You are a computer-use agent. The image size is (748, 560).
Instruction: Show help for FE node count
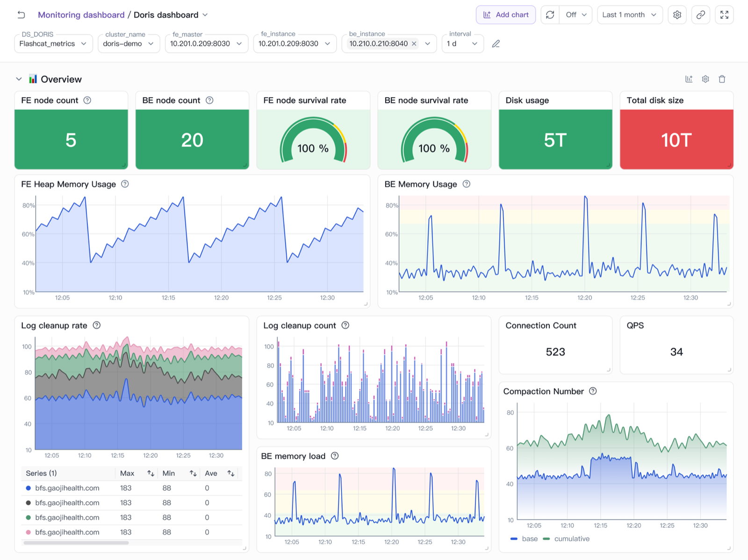pos(87,100)
